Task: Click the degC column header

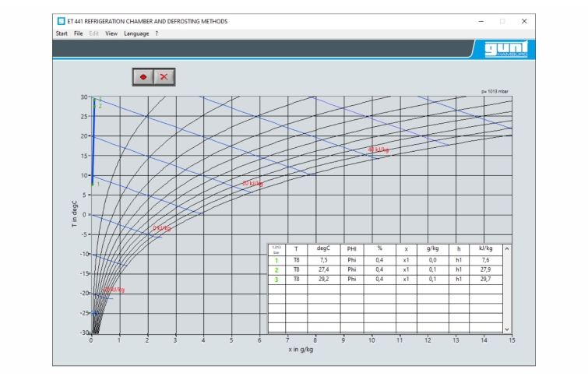Action: (x=324, y=248)
